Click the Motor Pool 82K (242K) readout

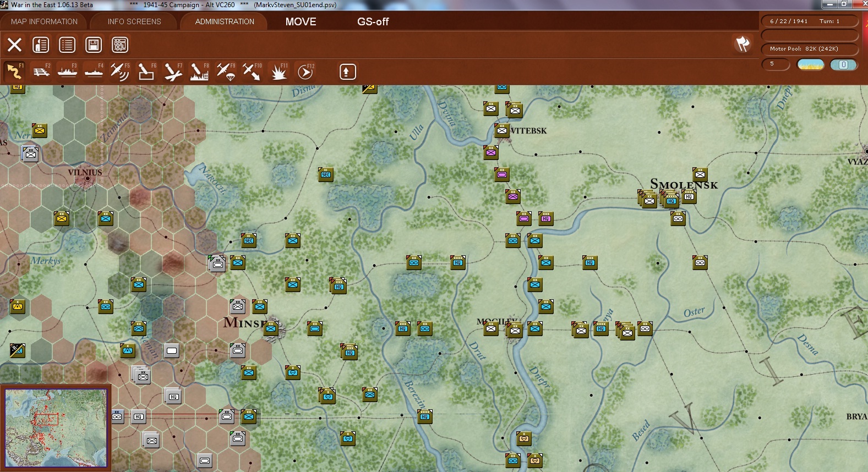point(810,49)
